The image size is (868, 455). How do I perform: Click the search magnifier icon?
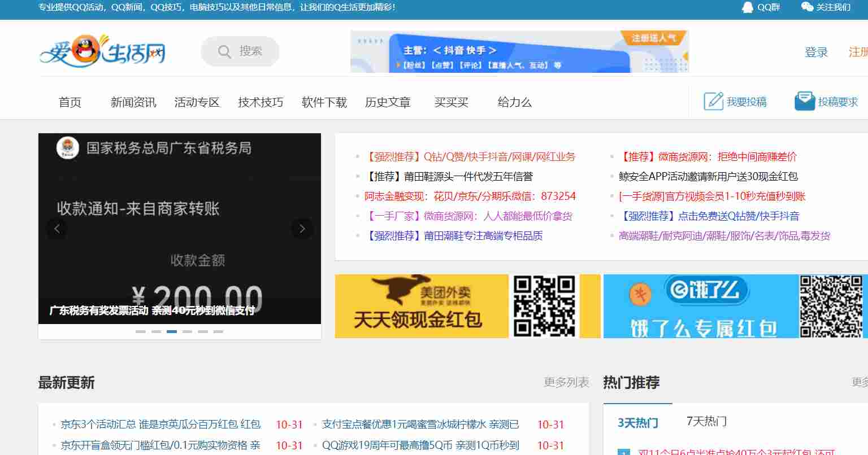coord(224,52)
